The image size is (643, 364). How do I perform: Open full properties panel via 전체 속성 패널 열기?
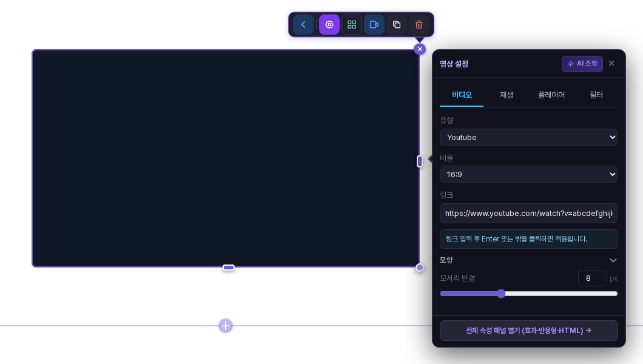tap(529, 331)
